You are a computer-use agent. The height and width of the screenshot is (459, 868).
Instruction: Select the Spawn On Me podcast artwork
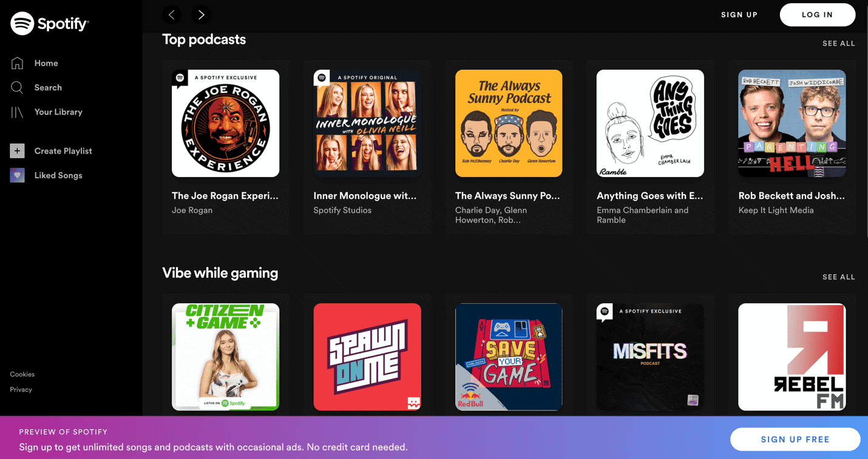pos(367,357)
